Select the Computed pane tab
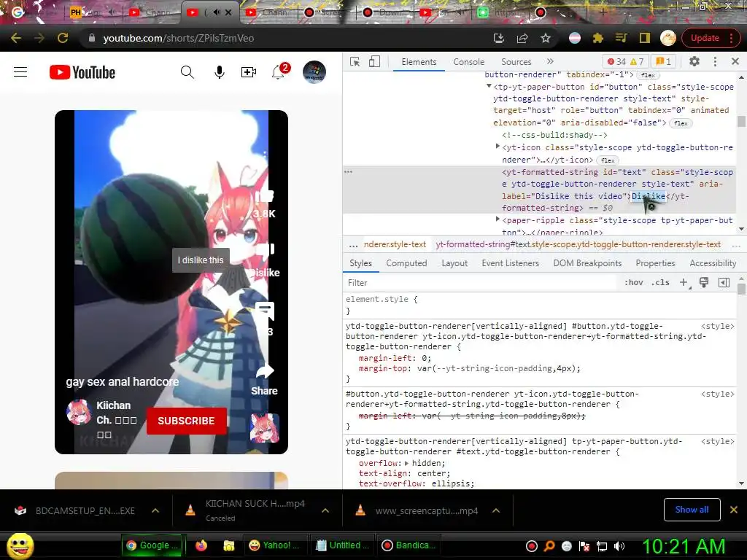 point(406,263)
